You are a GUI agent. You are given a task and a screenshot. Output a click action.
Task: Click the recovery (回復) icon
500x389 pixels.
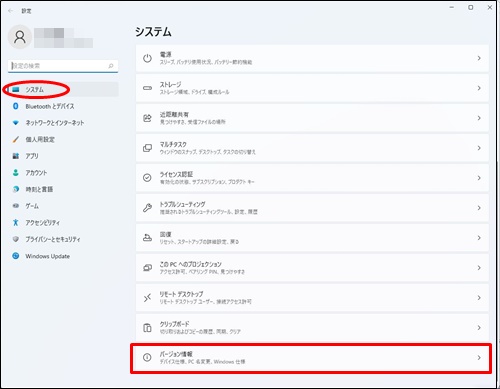[x=147, y=238]
